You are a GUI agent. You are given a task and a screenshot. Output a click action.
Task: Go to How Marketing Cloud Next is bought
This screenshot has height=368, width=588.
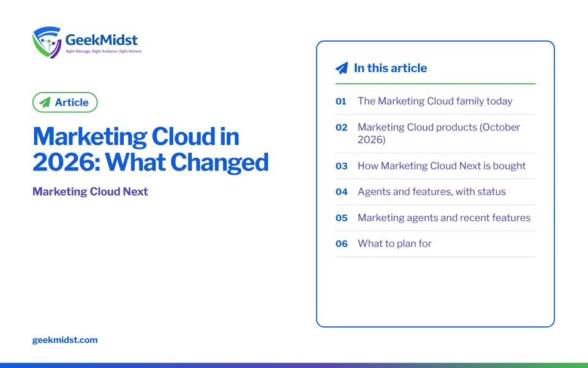[435, 166]
